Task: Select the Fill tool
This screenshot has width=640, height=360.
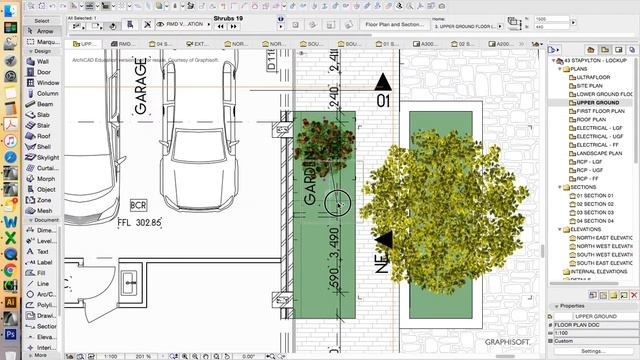Action: click(x=41, y=273)
